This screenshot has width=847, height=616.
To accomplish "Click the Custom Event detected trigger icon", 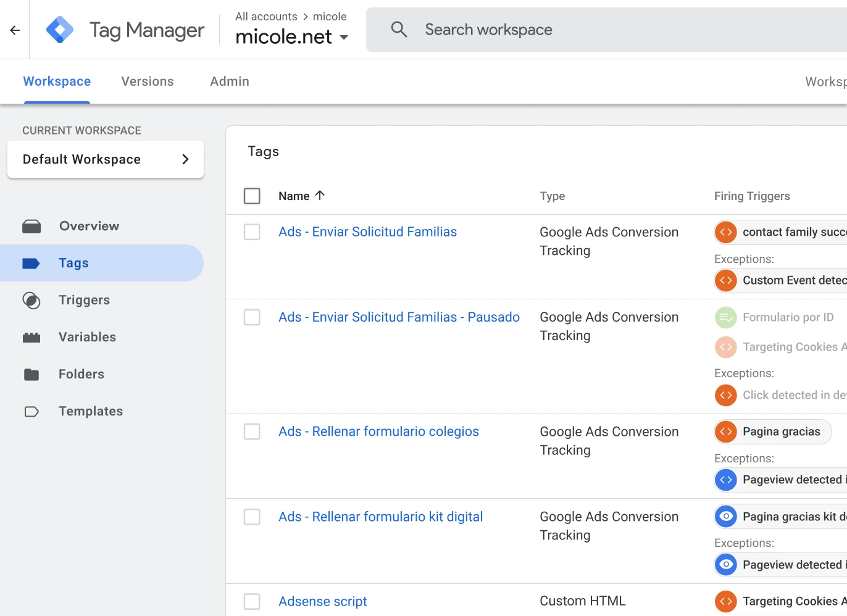I will click(726, 280).
